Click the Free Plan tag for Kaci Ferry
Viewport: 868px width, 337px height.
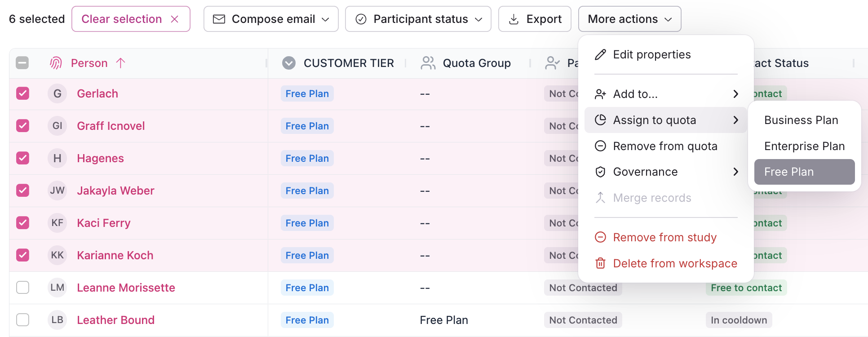(307, 223)
